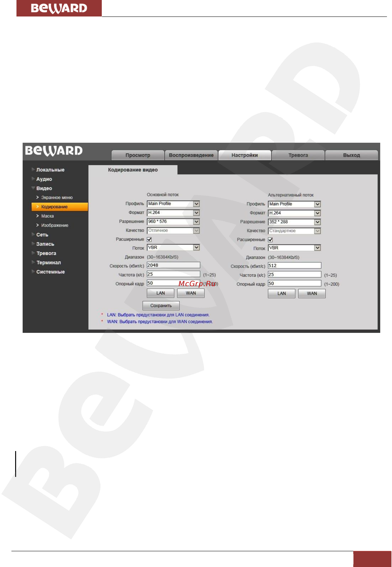Viewport: 392px width, 567px height.
Task: Click main stream Скорость field 2048
Action: [173, 265]
